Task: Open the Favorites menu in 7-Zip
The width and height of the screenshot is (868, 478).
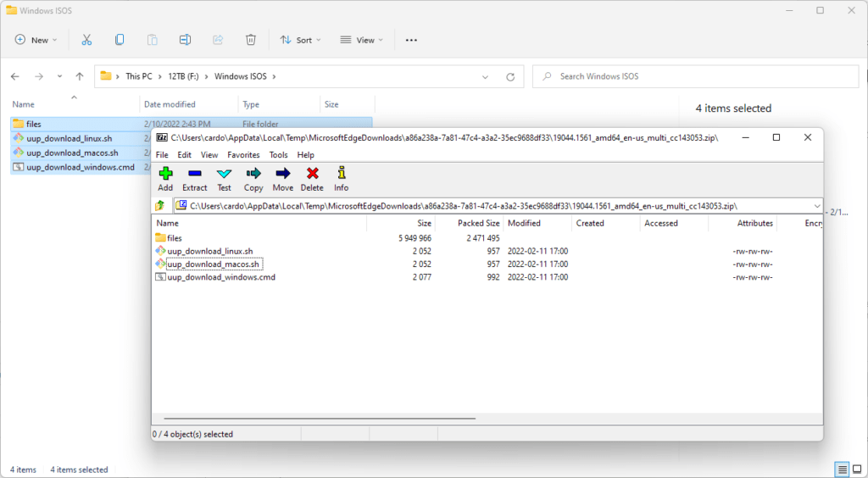Action: [243, 155]
